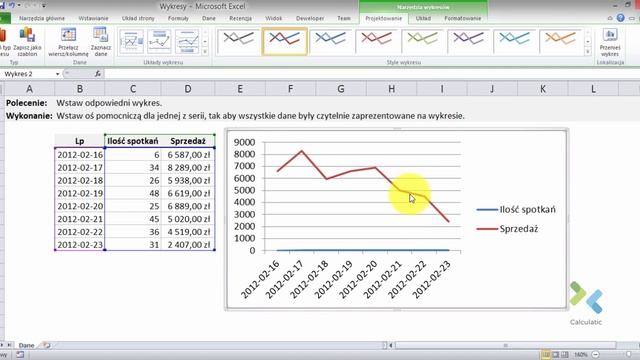Select column C header
The image size is (640, 360).
[133, 89]
